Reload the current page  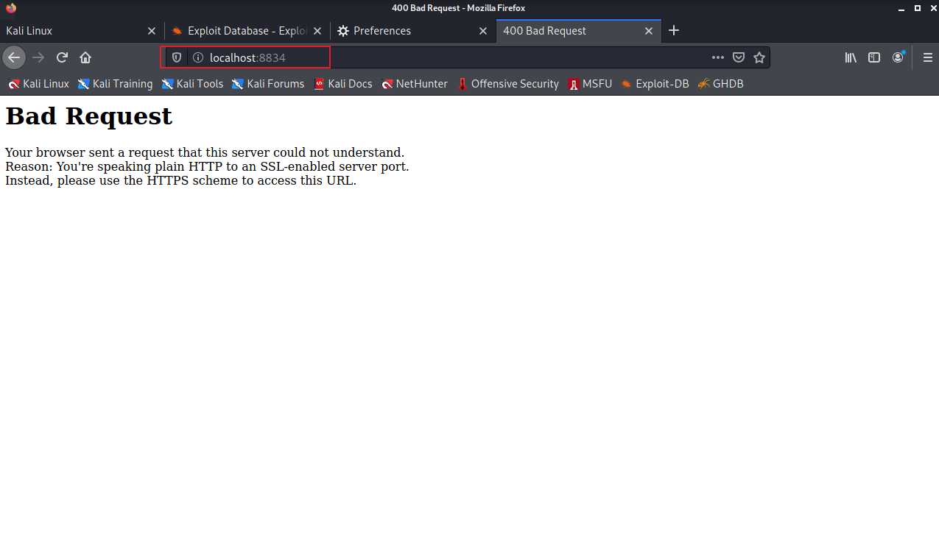pos(63,57)
